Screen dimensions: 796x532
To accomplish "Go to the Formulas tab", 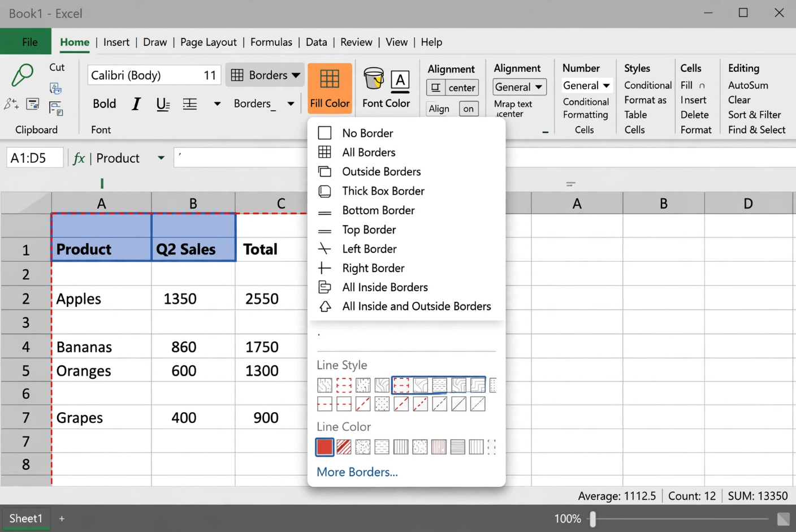I will [271, 42].
